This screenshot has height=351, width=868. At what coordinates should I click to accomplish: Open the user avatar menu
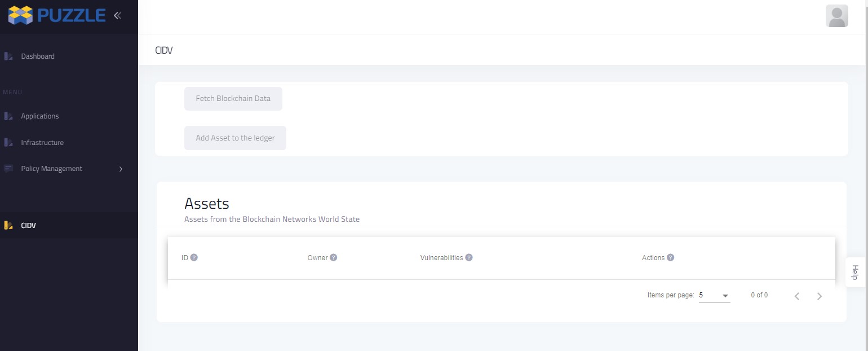(836, 16)
